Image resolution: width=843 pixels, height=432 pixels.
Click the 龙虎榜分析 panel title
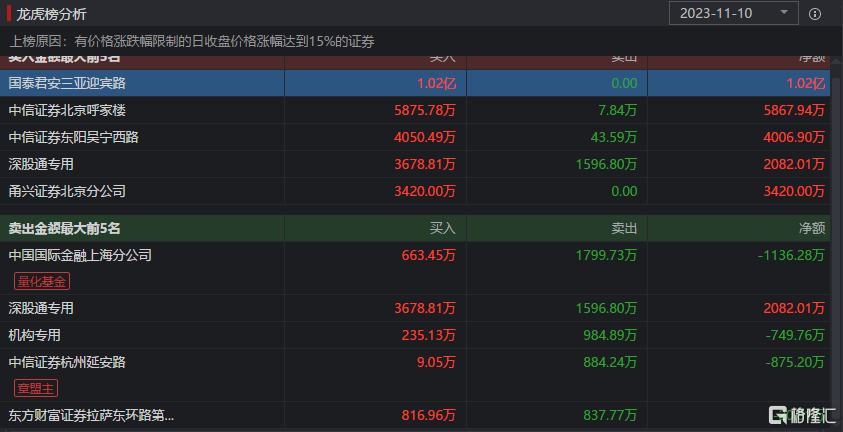(x=51, y=14)
